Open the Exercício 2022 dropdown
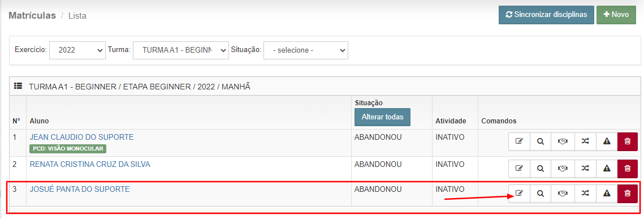This screenshot has width=644, height=219. 77,50
